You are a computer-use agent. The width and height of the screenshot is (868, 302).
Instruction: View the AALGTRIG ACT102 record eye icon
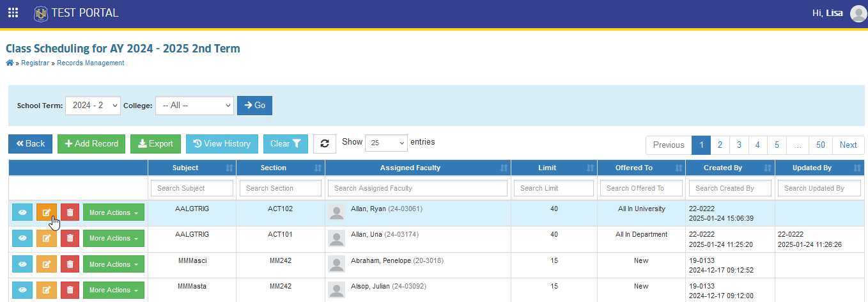coord(22,212)
